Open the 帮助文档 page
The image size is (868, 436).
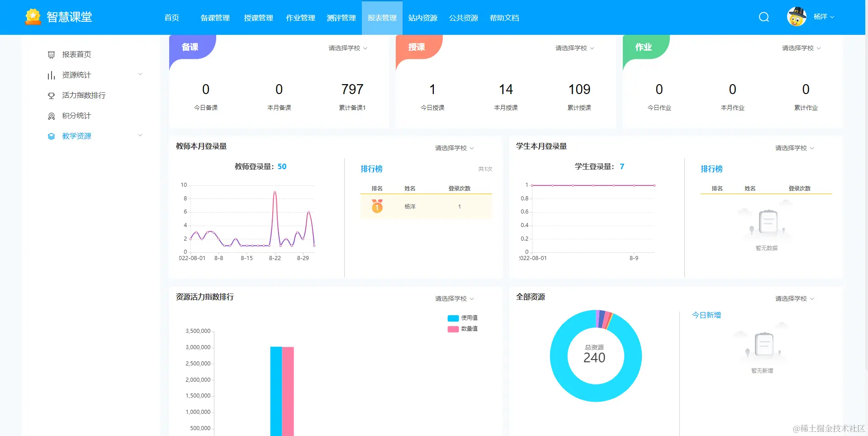(x=504, y=18)
